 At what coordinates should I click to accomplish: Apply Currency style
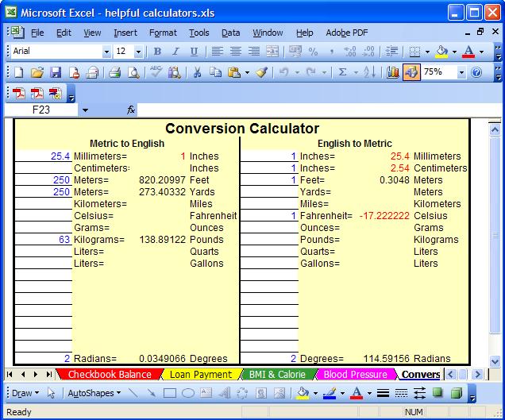(x=295, y=52)
